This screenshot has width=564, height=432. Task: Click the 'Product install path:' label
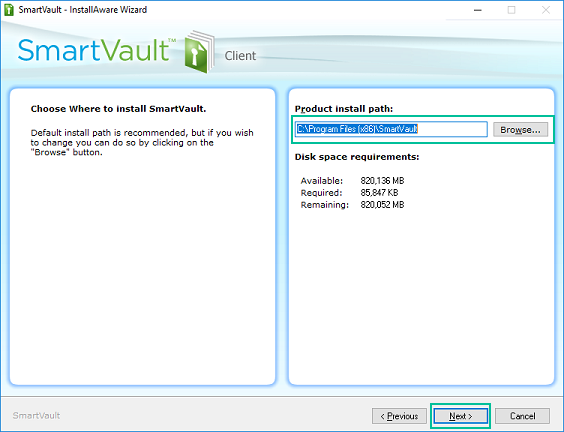coord(344,109)
